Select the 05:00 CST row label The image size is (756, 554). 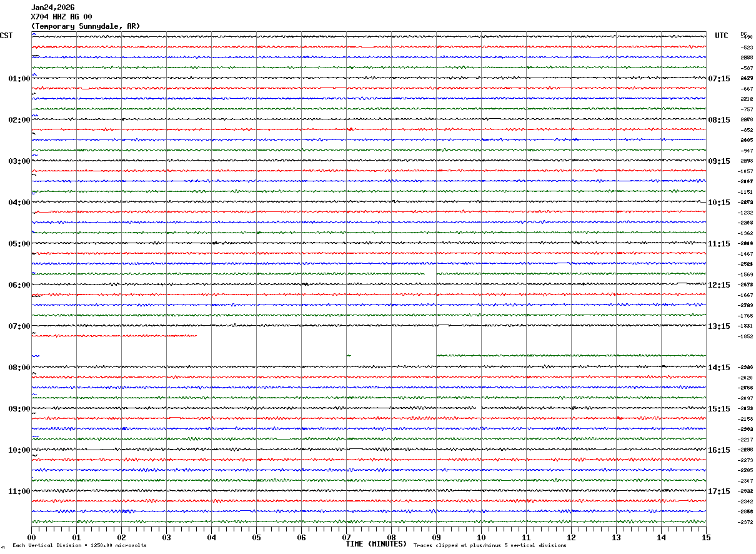pos(19,244)
